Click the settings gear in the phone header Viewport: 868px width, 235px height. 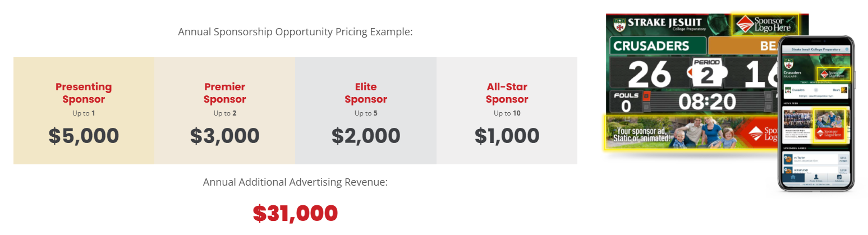coord(846,50)
